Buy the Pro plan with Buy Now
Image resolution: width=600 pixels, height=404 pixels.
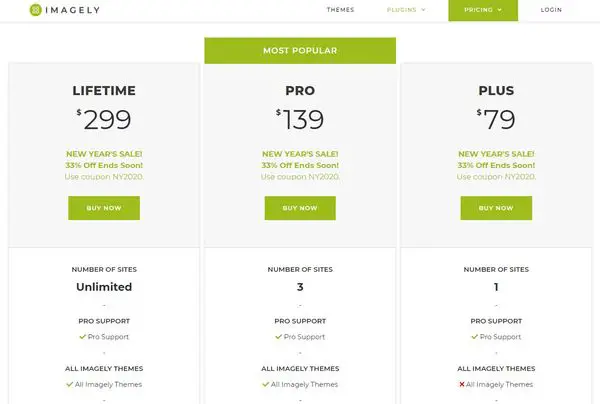[300, 208]
